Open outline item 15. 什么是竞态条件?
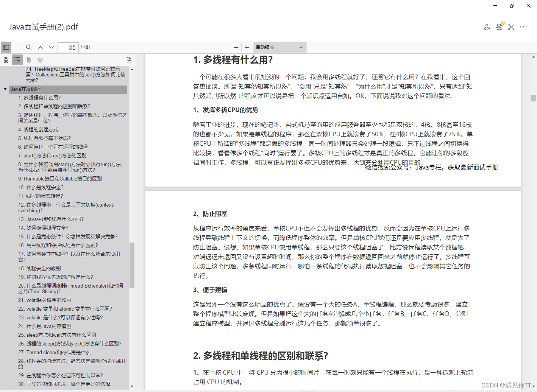This screenshot has height=392, width=537. [x=68, y=236]
